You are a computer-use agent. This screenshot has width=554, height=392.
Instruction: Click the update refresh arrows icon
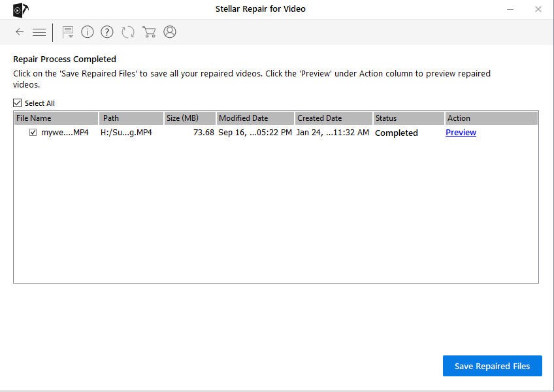(x=128, y=32)
